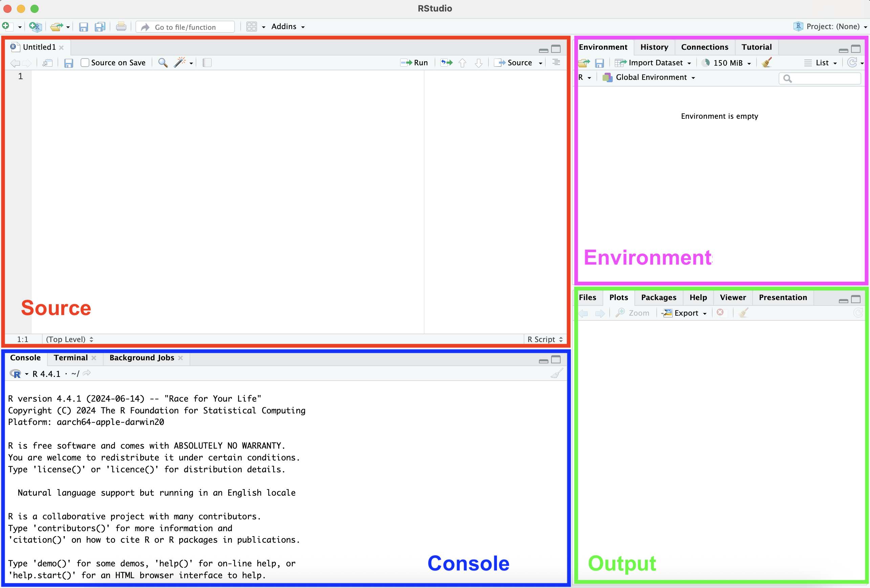Open workspace panes layout dropdown
Viewport: 870px width, 588px height.
coord(256,26)
